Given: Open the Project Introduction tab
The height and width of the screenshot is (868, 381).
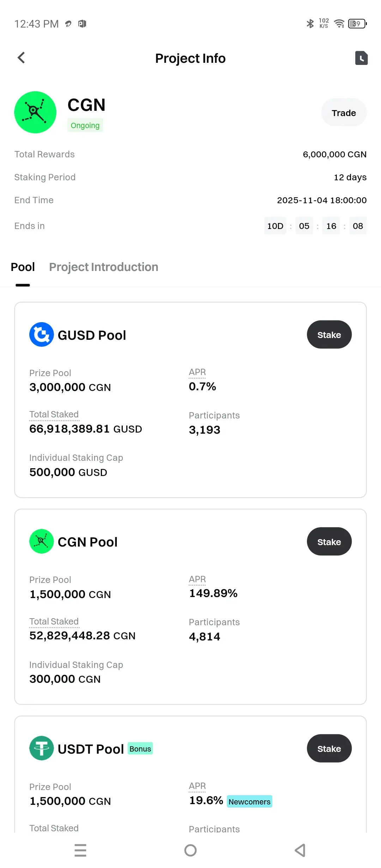Looking at the screenshot, I should 104,267.
